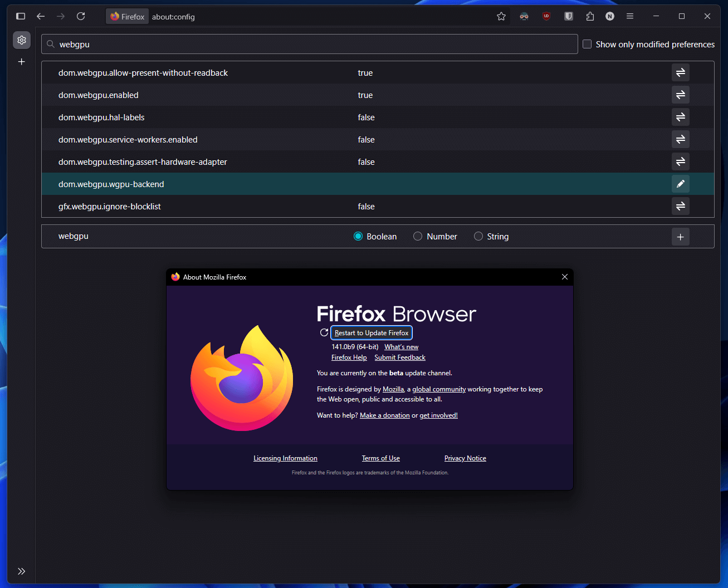
Task: Click Restart to Update Firefox
Action: 371,332
